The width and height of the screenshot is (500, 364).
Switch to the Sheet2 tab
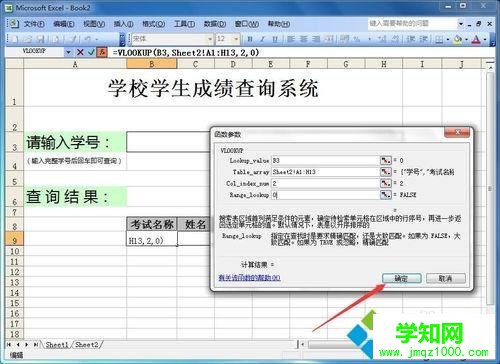[x=87, y=345]
